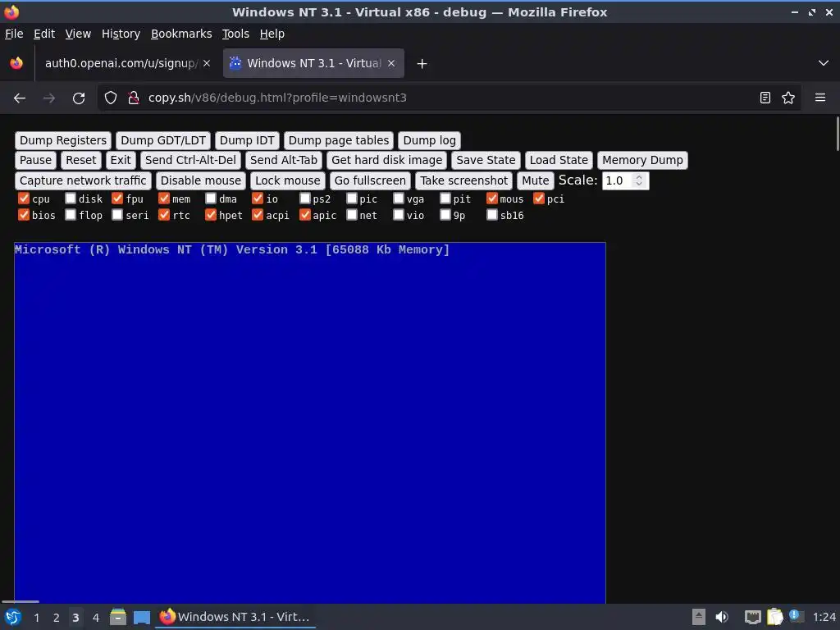Enable the dma log checkbox
This screenshot has height=630, width=840.
[211, 199]
